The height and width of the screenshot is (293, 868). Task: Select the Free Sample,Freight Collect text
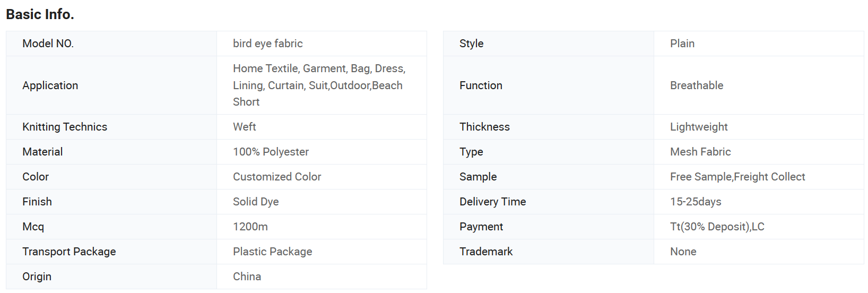(x=737, y=177)
